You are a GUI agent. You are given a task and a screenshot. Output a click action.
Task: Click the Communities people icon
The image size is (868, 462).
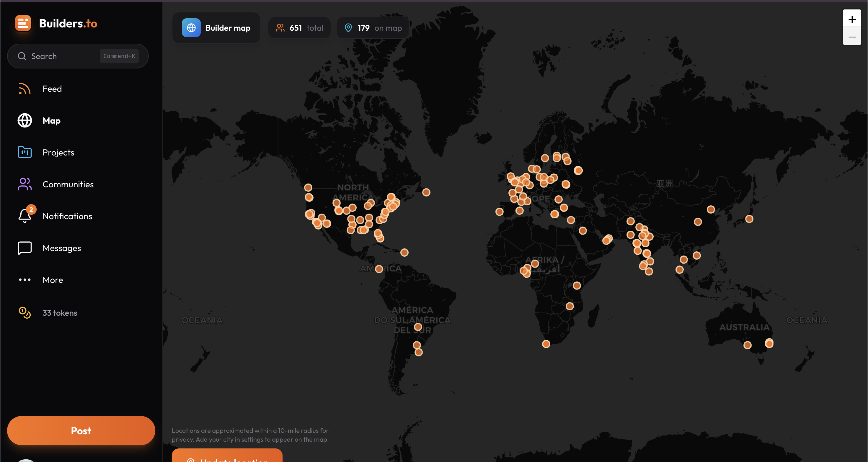coord(25,184)
